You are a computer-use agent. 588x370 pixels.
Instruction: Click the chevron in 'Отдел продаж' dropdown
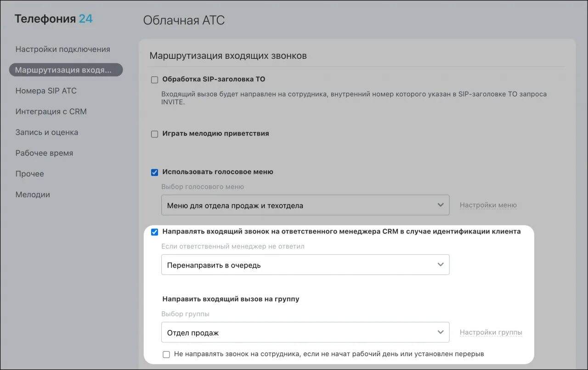coord(441,332)
